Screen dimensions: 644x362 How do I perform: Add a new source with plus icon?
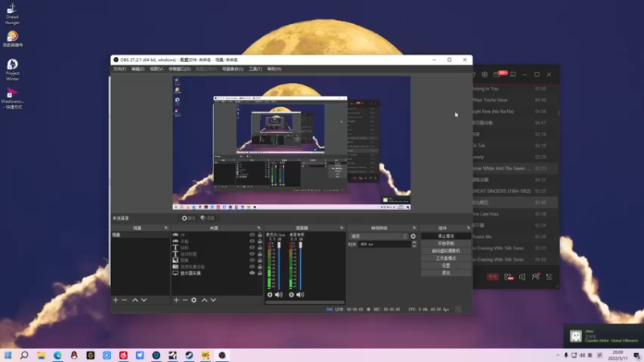point(176,300)
